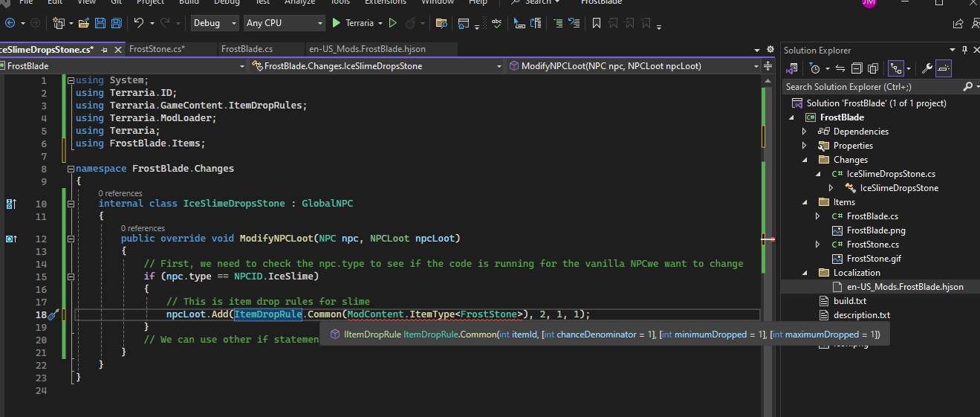Image resolution: width=980 pixels, height=417 pixels.
Task: Click Sync with Active Document icon
Action: [840, 68]
